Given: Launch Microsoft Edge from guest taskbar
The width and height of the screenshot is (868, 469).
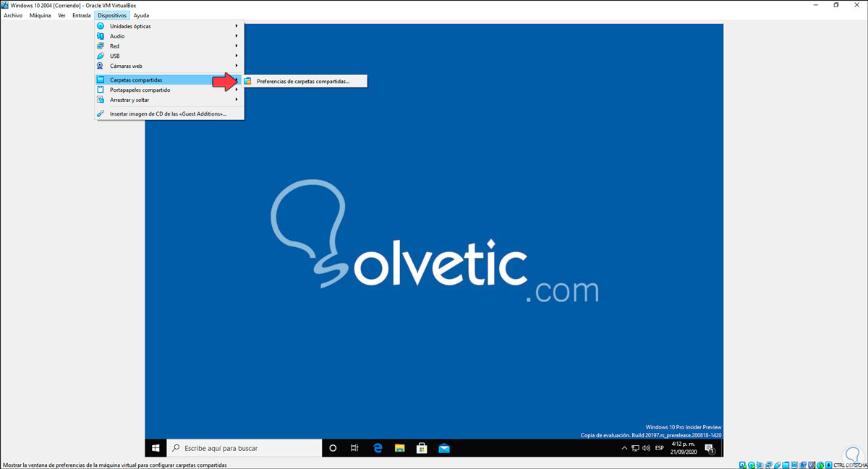Looking at the screenshot, I should [x=377, y=448].
